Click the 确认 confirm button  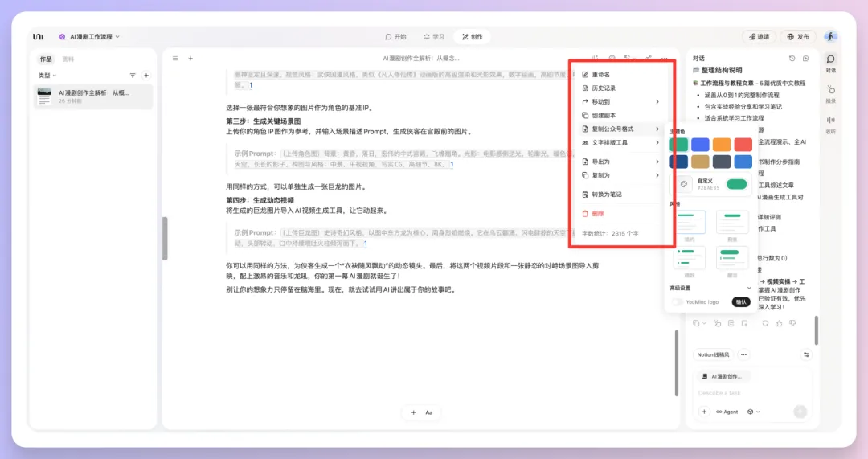point(740,302)
